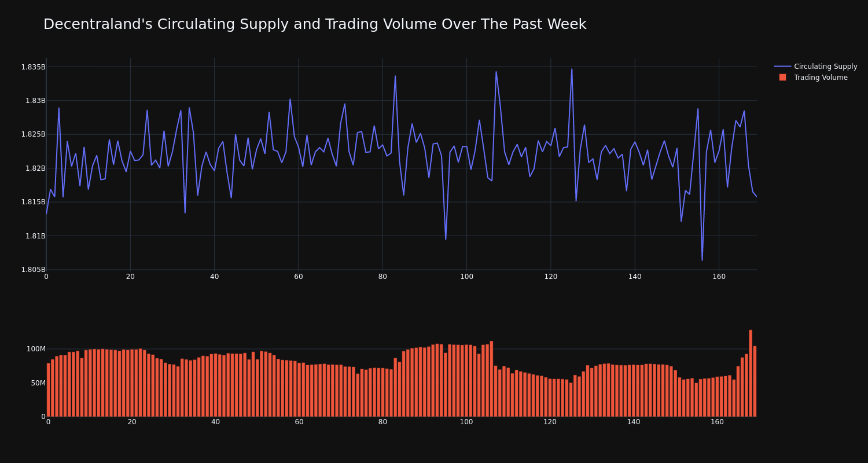This screenshot has height=463, width=868.
Task: Click the 1.815B y-axis label
Action: tap(33, 202)
